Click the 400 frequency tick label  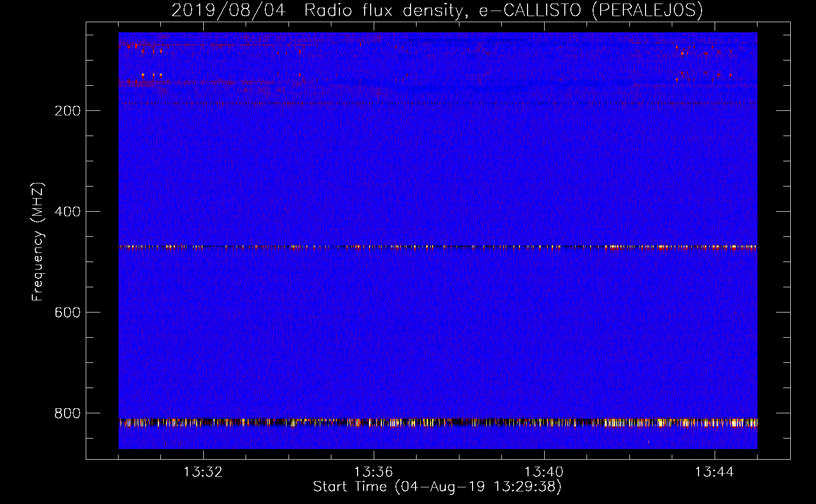click(68, 212)
